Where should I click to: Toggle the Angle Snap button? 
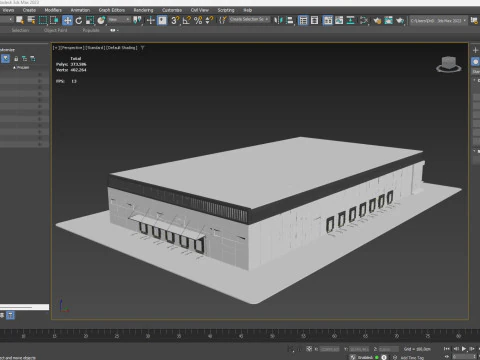tap(187, 20)
